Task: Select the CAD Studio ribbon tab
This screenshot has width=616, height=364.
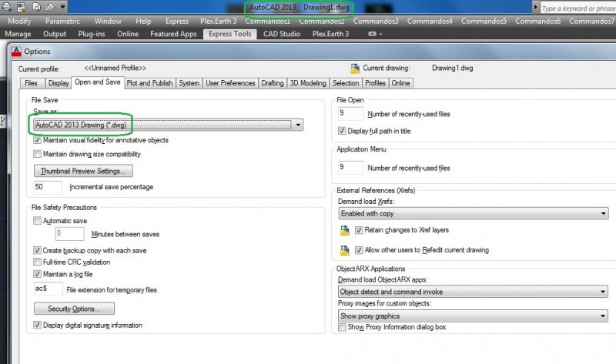Action: pyautogui.click(x=282, y=34)
